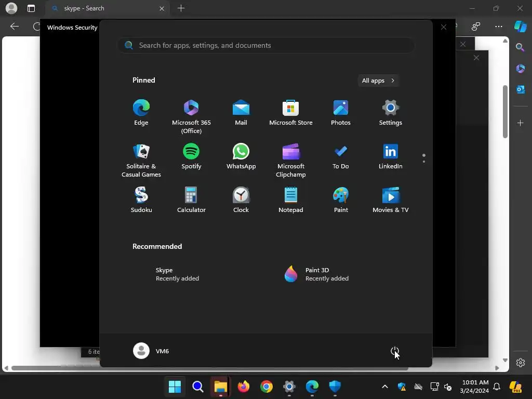532x399 pixels.
Task: Open Edge from pinned apps
Action: coord(141,113)
